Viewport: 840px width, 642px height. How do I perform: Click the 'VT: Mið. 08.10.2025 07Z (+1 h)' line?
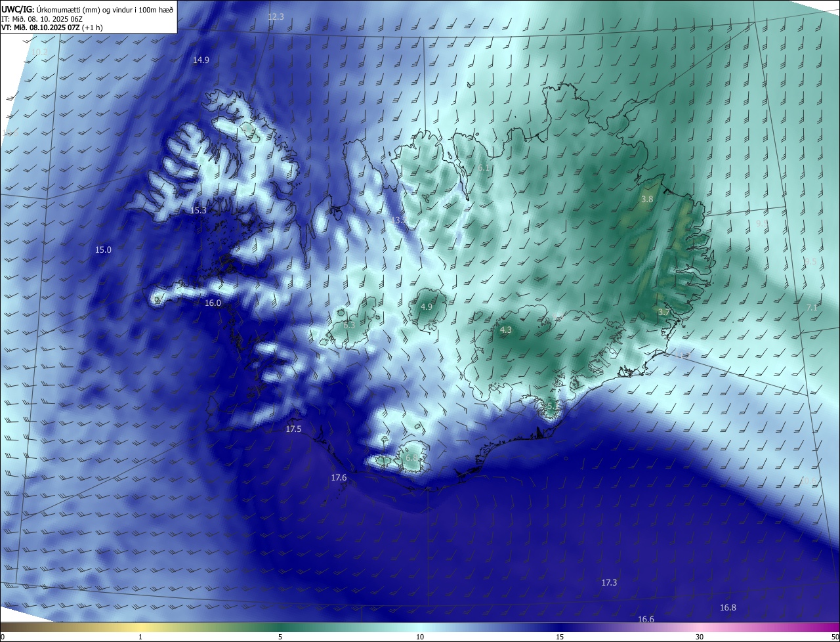coord(52,28)
